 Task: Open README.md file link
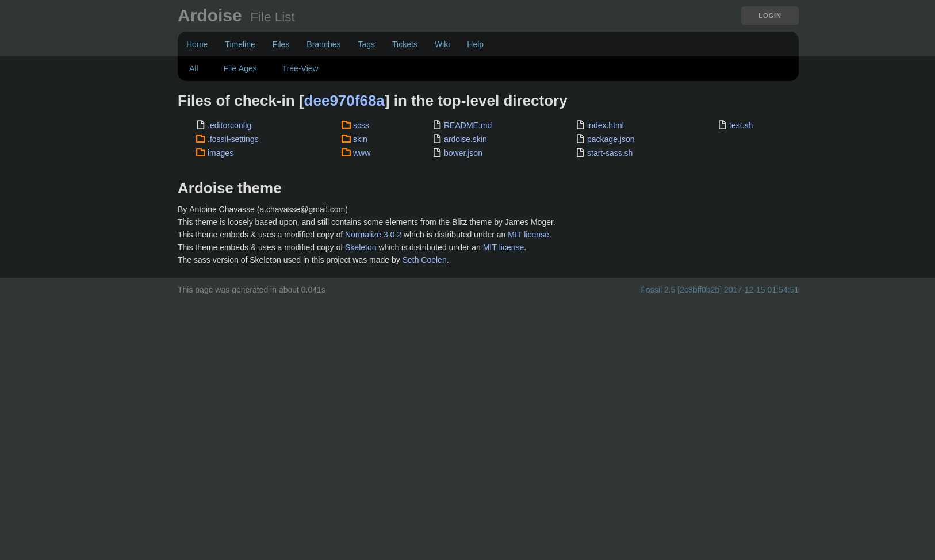point(467,125)
